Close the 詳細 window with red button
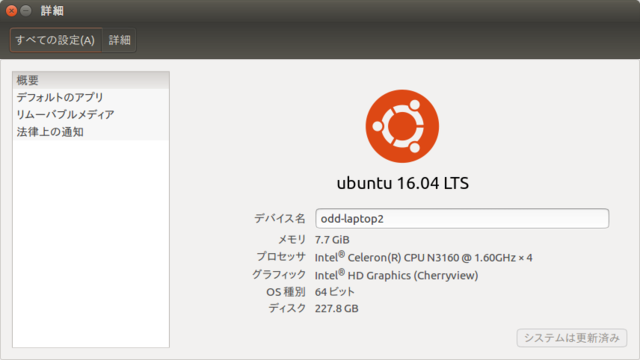The height and width of the screenshot is (360, 640). click(11, 11)
